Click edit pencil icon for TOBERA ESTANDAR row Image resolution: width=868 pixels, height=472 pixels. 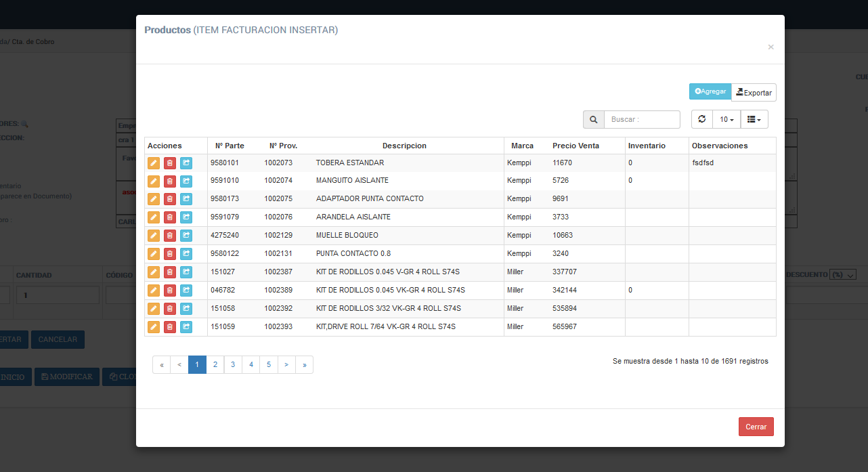coord(154,163)
